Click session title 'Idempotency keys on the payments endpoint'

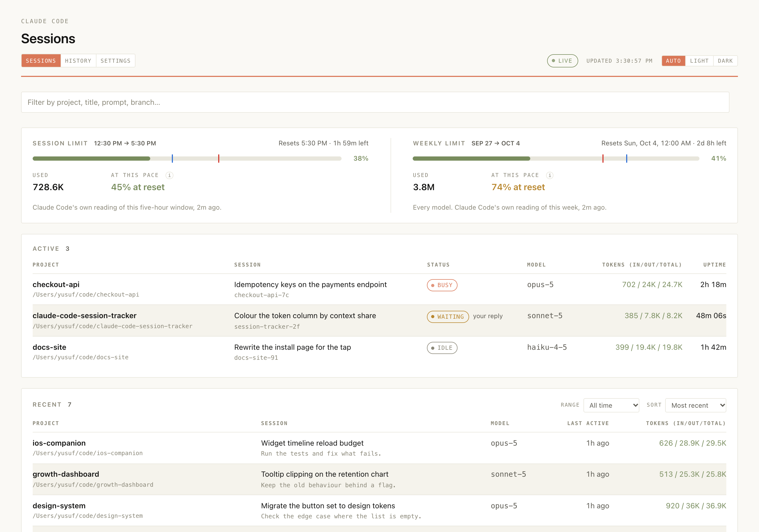click(x=310, y=284)
